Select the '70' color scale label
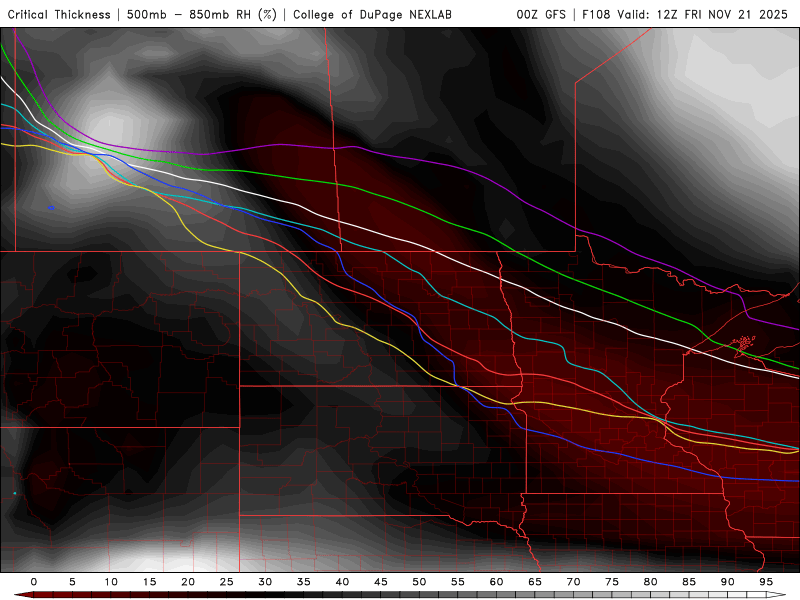 coord(573,582)
